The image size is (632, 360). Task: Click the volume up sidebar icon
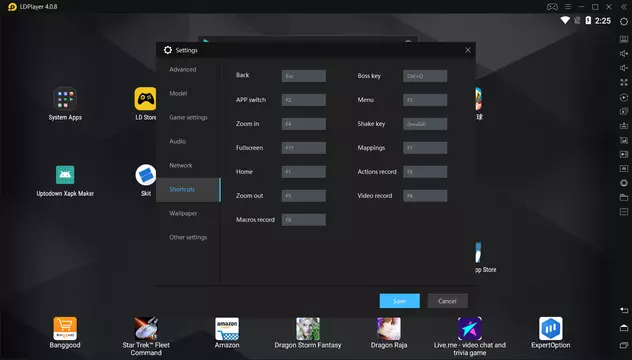(x=624, y=53)
